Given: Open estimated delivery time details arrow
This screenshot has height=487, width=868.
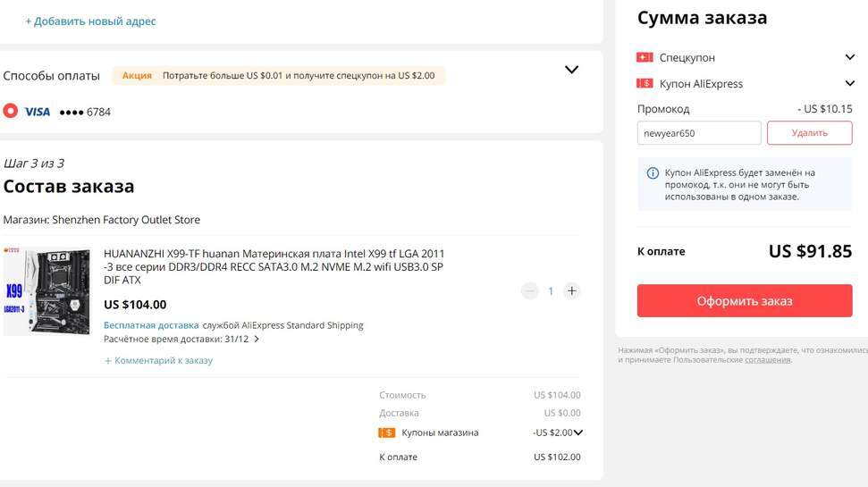Looking at the screenshot, I should (x=257, y=340).
